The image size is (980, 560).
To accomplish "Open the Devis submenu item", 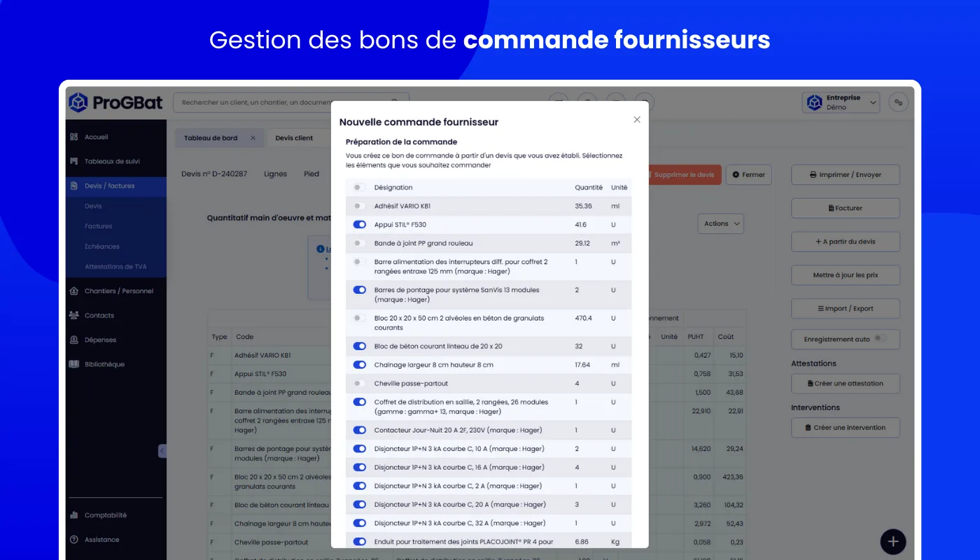I will 93,206.
